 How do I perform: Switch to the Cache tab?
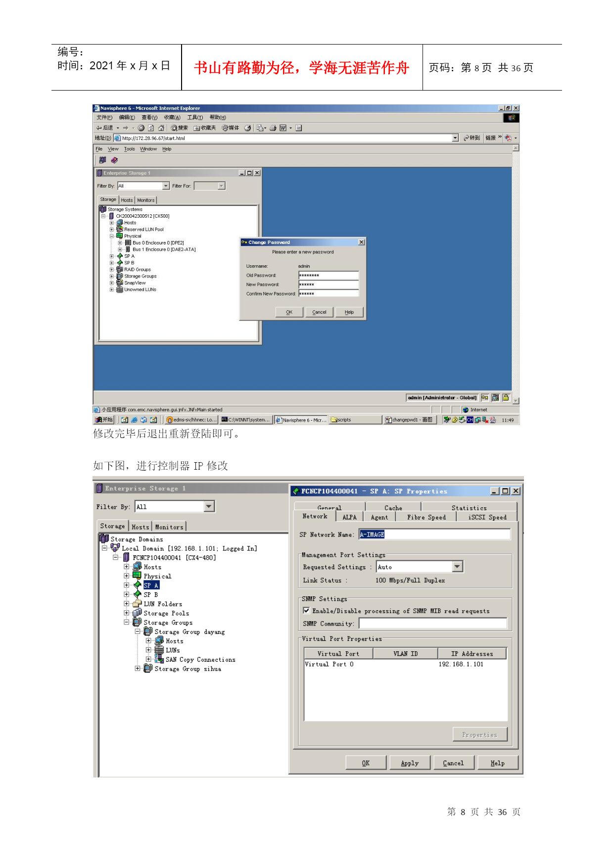(x=393, y=507)
